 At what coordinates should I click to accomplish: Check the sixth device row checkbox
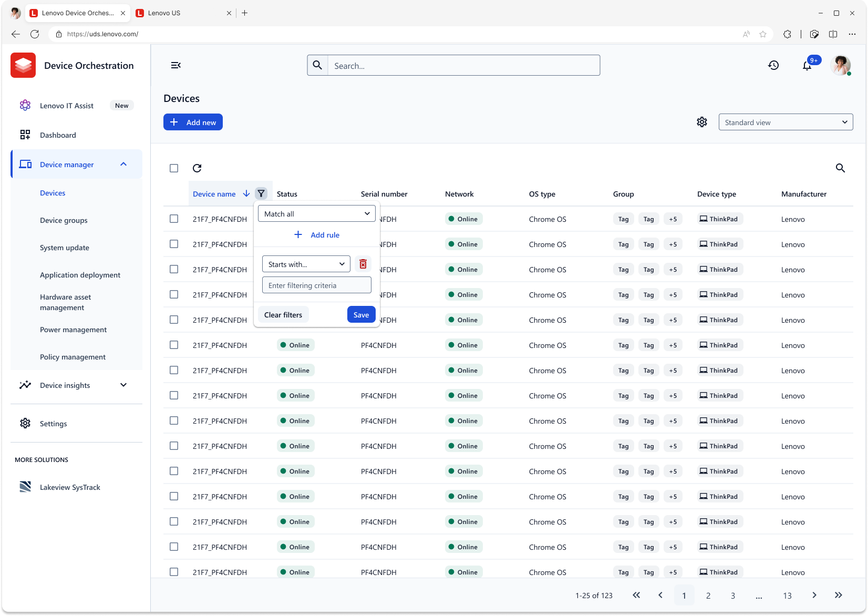pyautogui.click(x=174, y=345)
